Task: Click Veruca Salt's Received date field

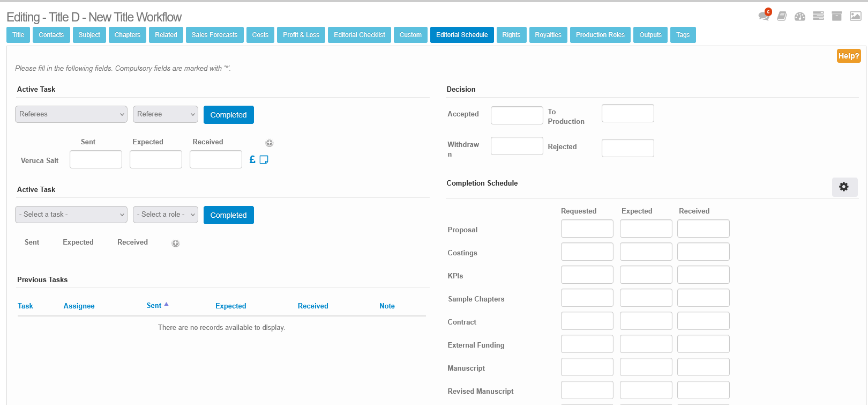Action: pos(216,159)
